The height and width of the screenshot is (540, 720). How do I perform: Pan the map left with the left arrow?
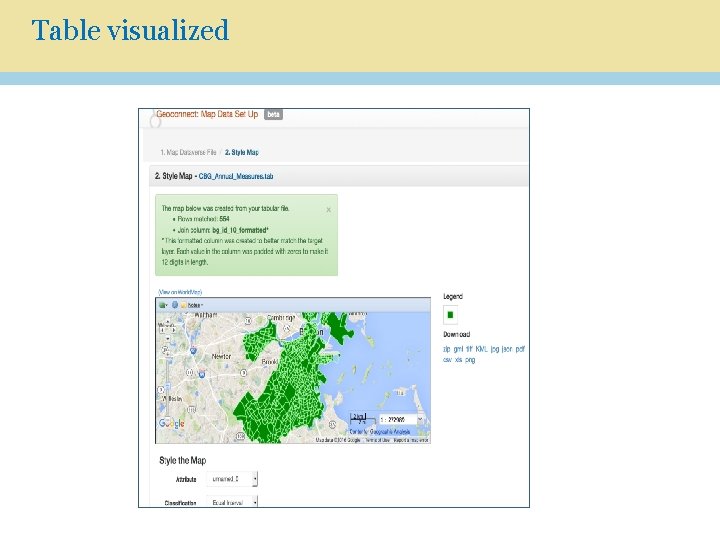pos(162,330)
